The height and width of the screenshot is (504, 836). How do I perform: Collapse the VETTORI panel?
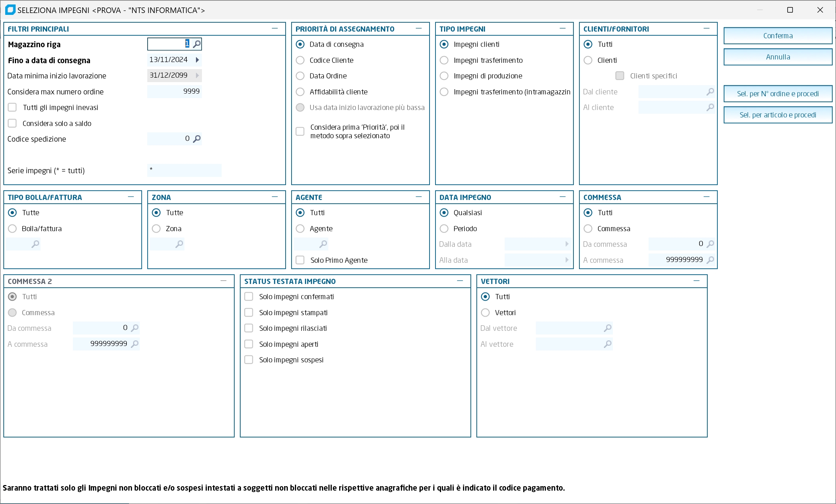point(697,281)
